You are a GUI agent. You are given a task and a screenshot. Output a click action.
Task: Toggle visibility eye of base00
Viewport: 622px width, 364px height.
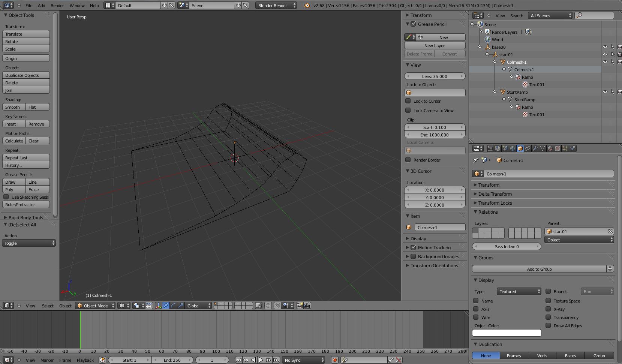pos(605,47)
